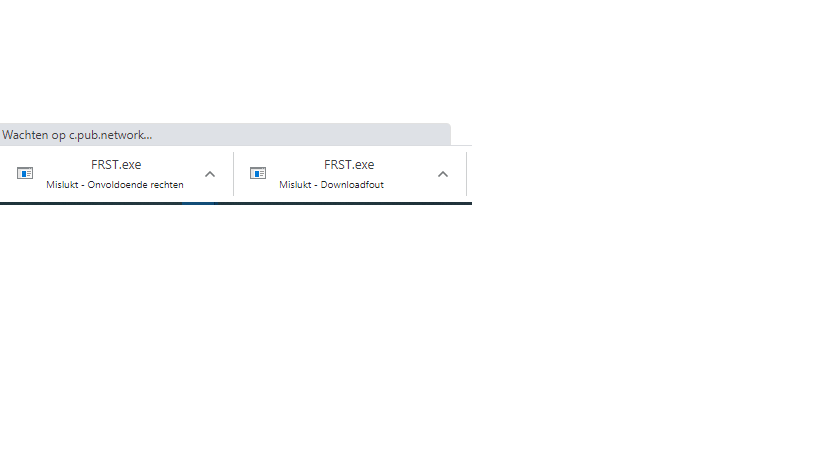Click the 'Mislukt - Downloadfout' status text
The image size is (819, 460).
tap(331, 185)
